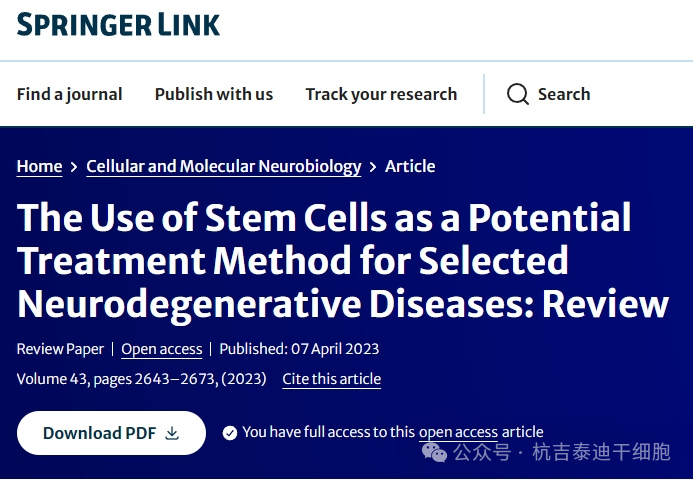The image size is (693, 480).
Task: Open Find a journal menu
Action: (69, 94)
